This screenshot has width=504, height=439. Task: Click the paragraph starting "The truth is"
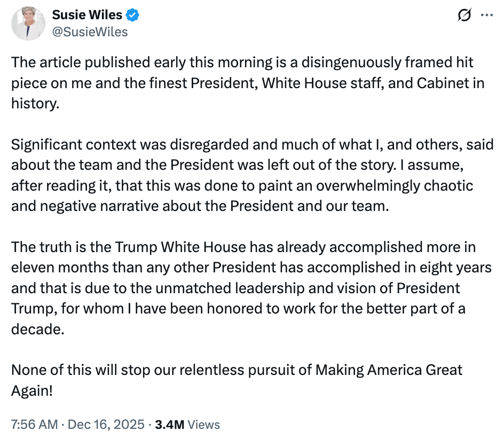(251, 288)
